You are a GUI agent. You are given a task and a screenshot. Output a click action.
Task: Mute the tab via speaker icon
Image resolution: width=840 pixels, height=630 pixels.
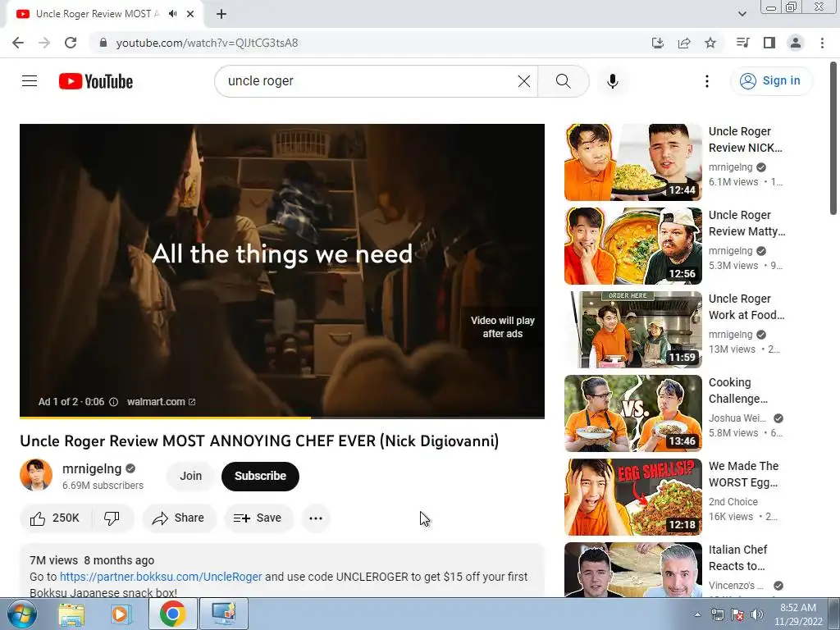(x=172, y=14)
